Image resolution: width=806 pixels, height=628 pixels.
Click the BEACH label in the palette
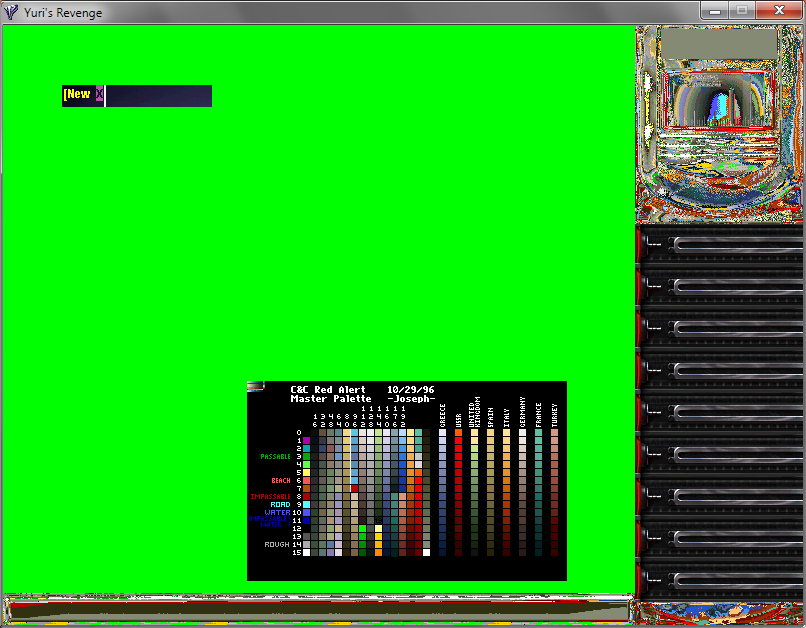click(281, 480)
